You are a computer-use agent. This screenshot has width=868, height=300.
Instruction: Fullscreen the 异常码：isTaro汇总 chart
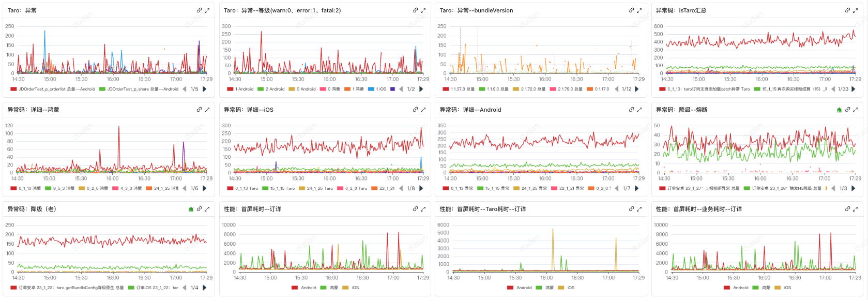tap(855, 10)
